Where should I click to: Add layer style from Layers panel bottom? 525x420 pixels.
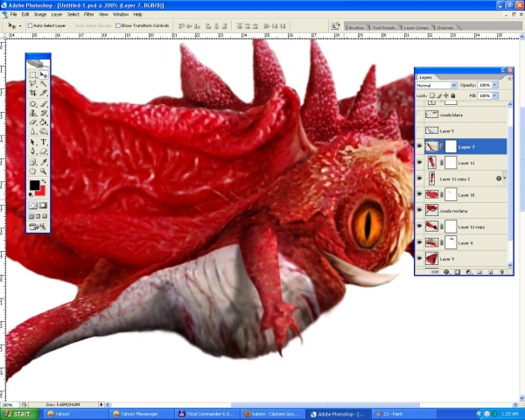pyautogui.click(x=446, y=272)
